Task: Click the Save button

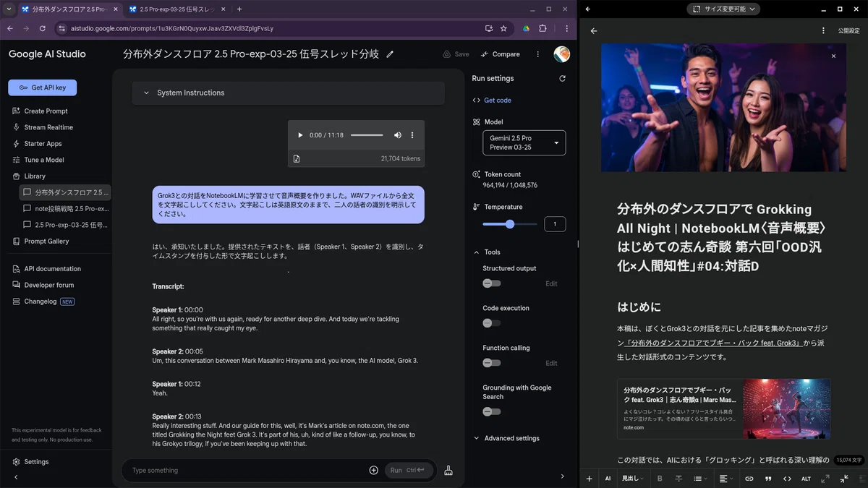Action: pos(456,54)
